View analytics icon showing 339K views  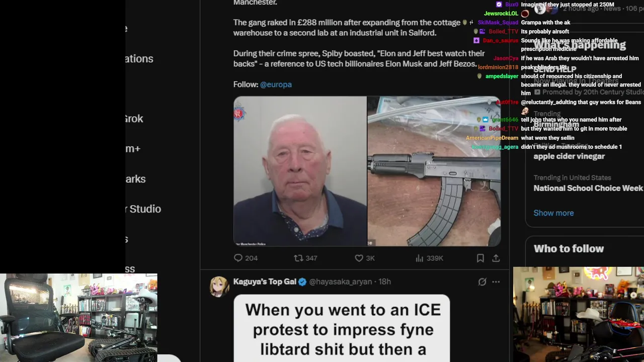coord(419,258)
